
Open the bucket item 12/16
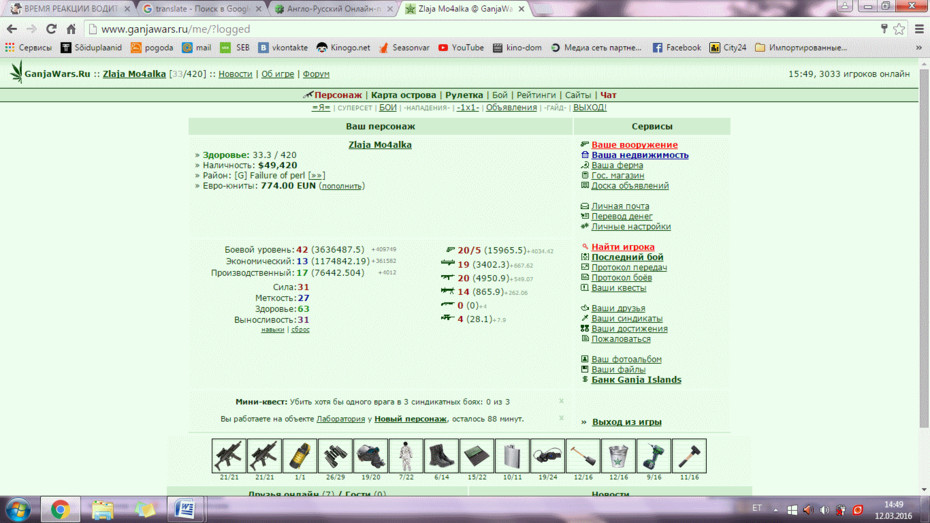(618, 455)
